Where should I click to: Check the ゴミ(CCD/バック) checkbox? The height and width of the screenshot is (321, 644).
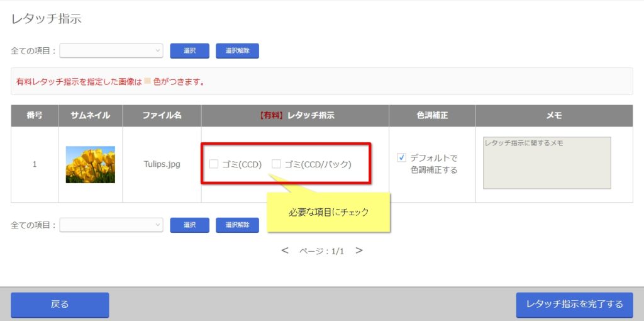coord(277,164)
